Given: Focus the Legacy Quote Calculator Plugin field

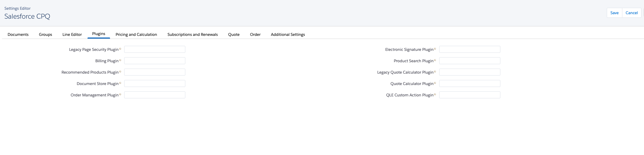Looking at the screenshot, I should coord(470,72).
